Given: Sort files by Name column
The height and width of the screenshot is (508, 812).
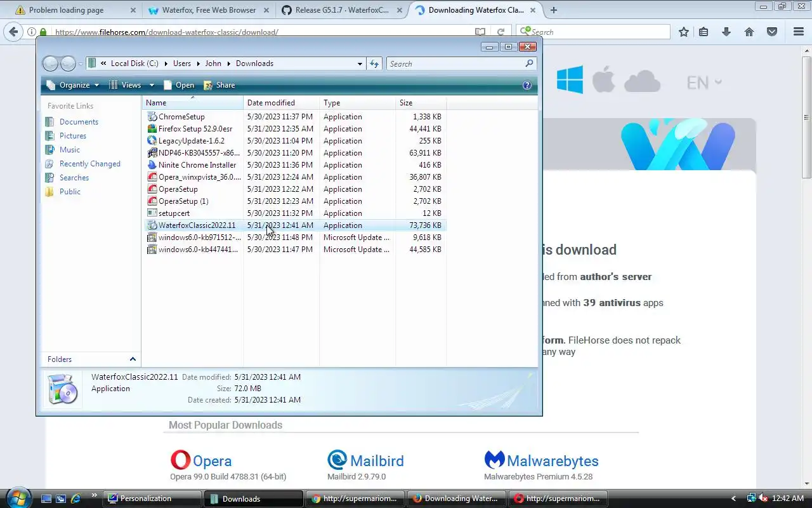Looking at the screenshot, I should [x=193, y=103].
